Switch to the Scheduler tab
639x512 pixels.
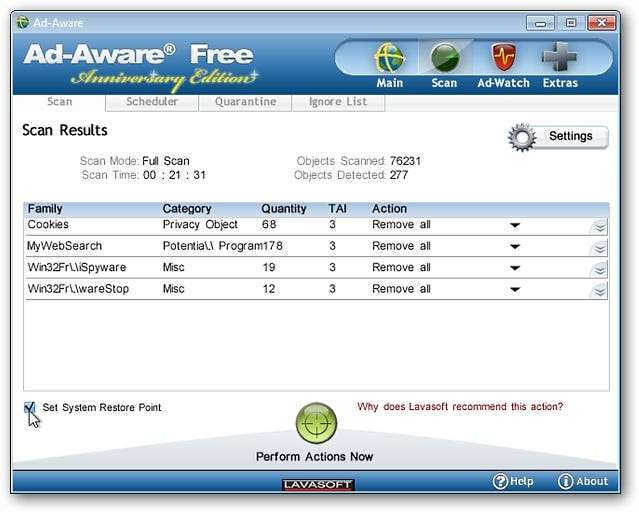pos(152,102)
